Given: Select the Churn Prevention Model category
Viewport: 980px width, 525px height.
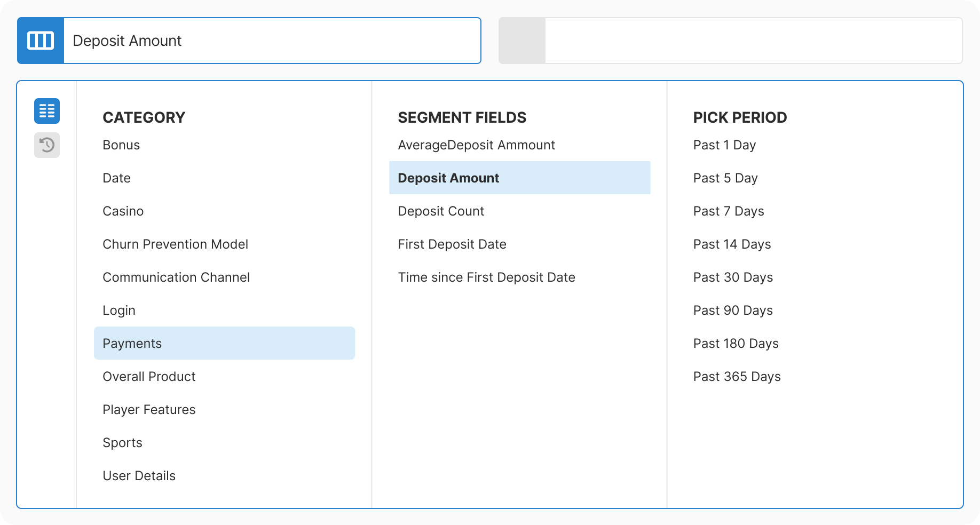Looking at the screenshot, I should click(175, 244).
